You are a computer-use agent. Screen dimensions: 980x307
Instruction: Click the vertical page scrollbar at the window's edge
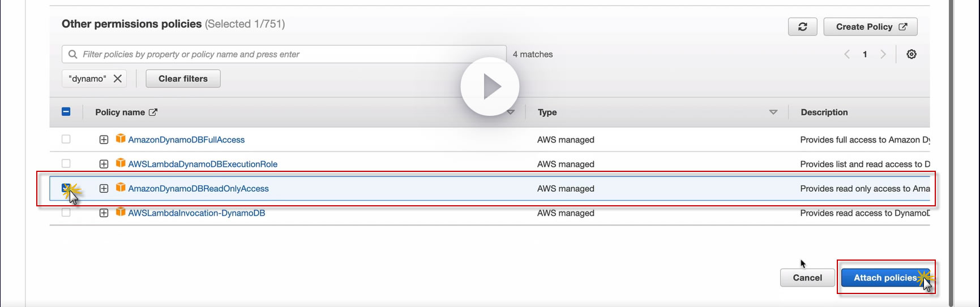tap(951, 153)
